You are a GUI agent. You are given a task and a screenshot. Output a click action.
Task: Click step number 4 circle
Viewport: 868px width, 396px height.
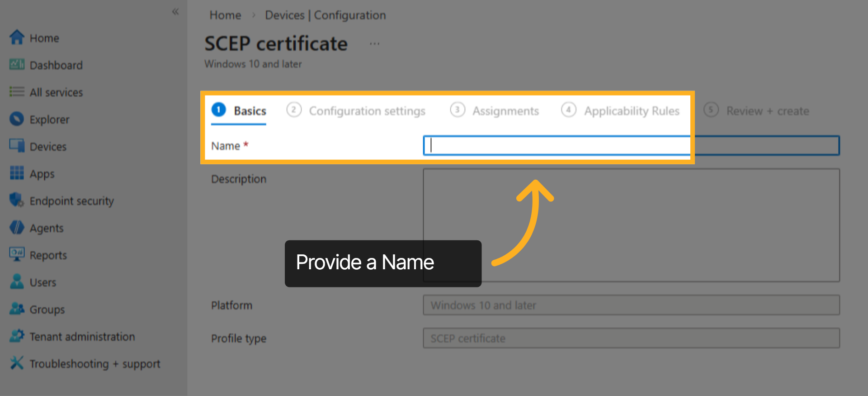568,110
